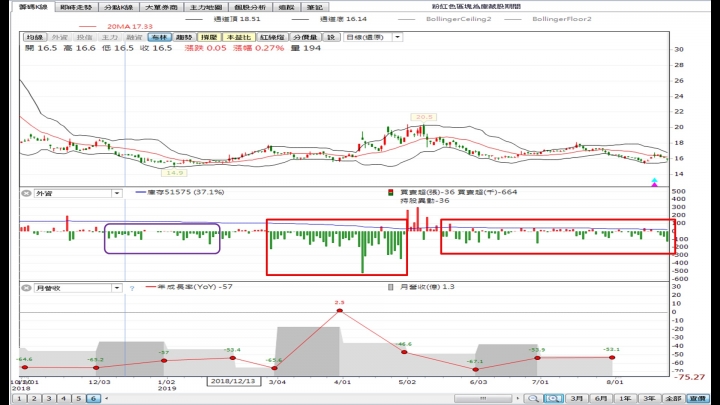Screen dimensions: 720x405
Task: Toggle the 融資 overlay button
Action: [134, 37]
